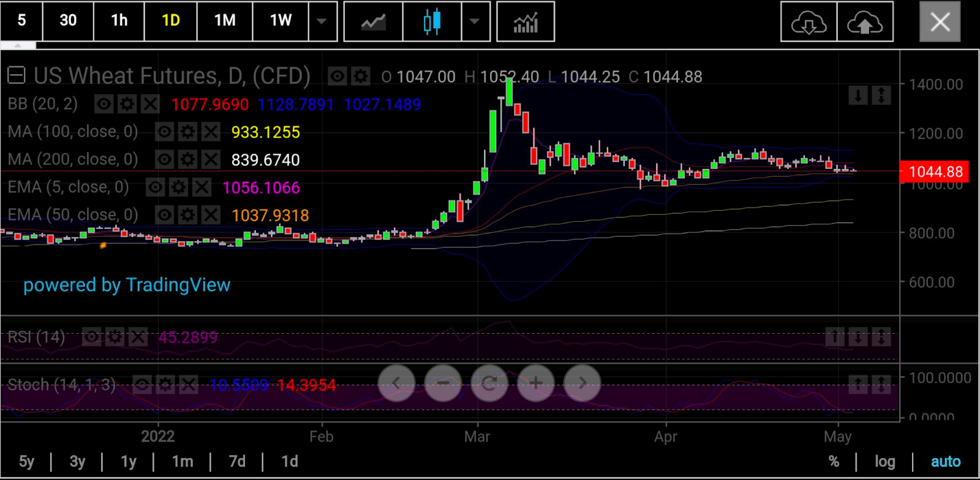Select the candlestick chart style icon
This screenshot has width=980, height=480.
pyautogui.click(x=432, y=21)
